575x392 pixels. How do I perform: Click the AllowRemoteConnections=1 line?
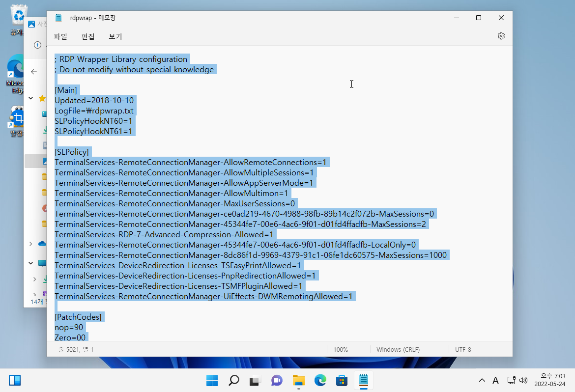(x=191, y=162)
